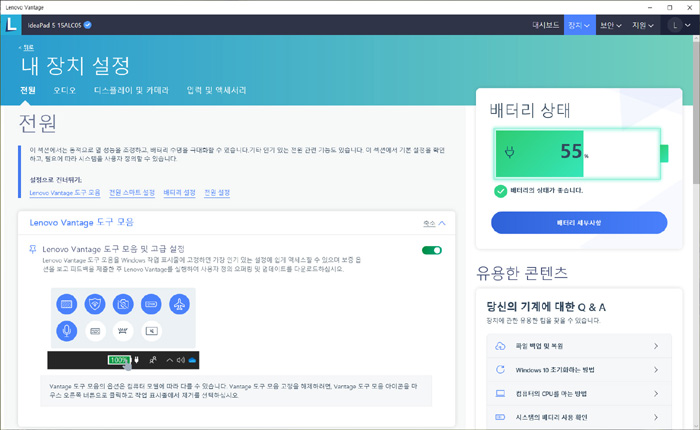Jump to 전원 설정 link
700x430 pixels.
click(x=217, y=193)
